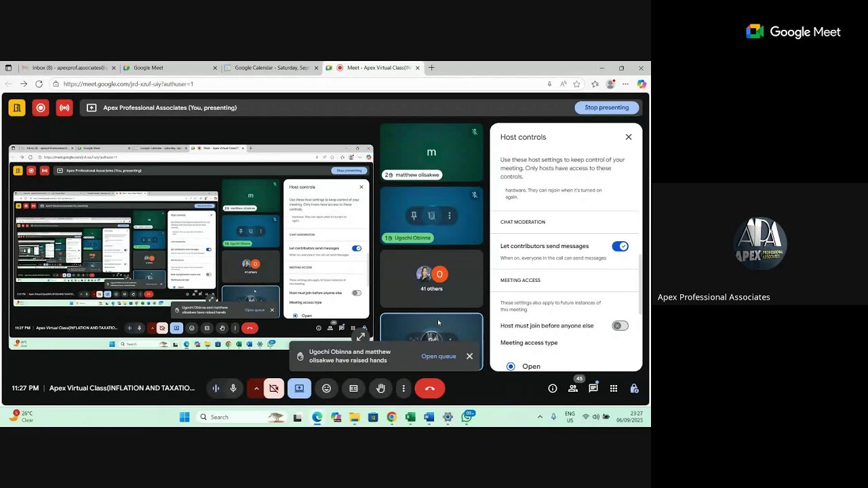868x488 pixels.
Task: Open the browser tab actions menu
Action: coord(8,68)
